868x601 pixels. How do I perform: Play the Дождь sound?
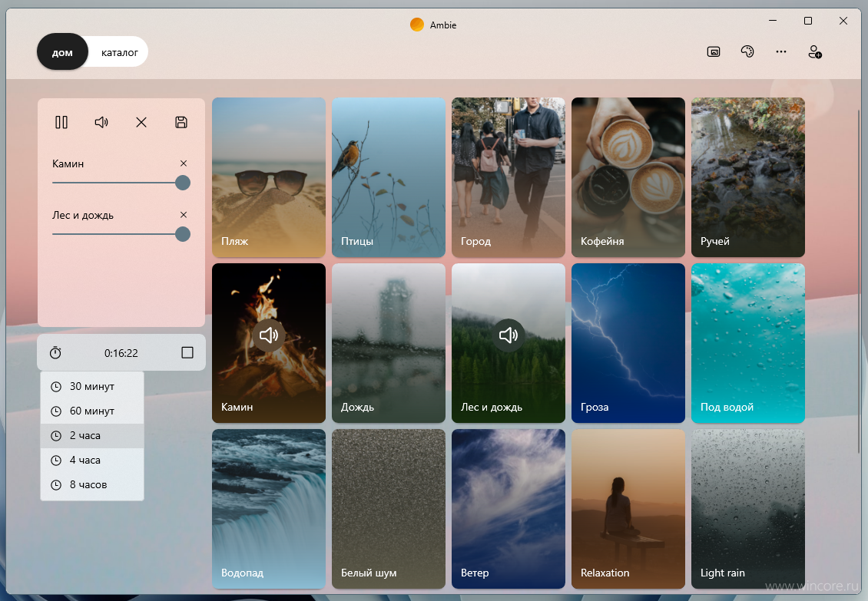[x=389, y=343]
